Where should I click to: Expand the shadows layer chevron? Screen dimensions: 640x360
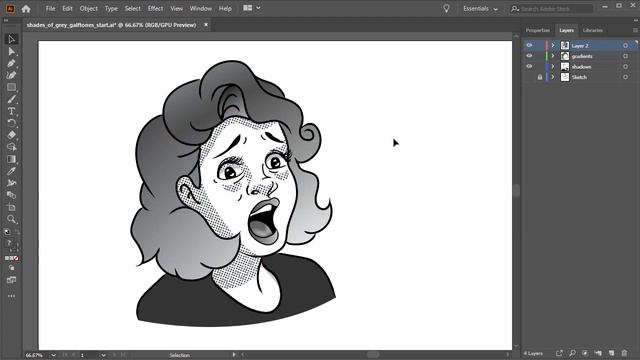[553, 66]
